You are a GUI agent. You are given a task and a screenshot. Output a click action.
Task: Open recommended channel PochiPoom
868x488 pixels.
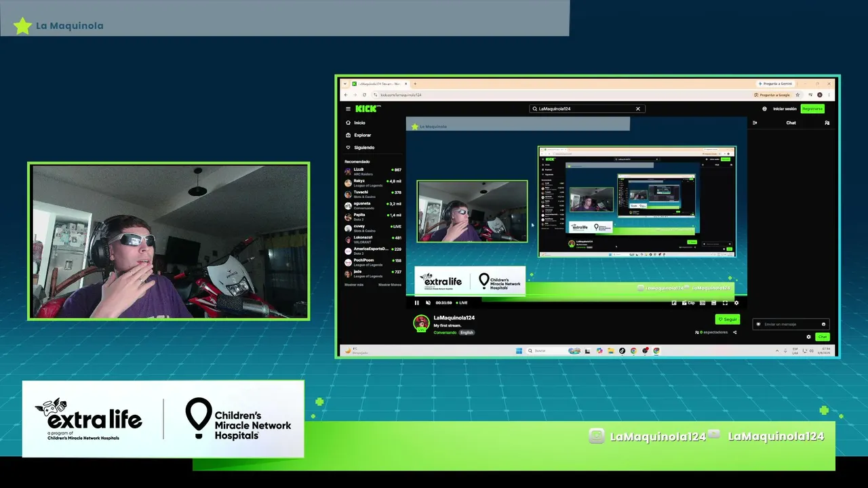pos(373,262)
